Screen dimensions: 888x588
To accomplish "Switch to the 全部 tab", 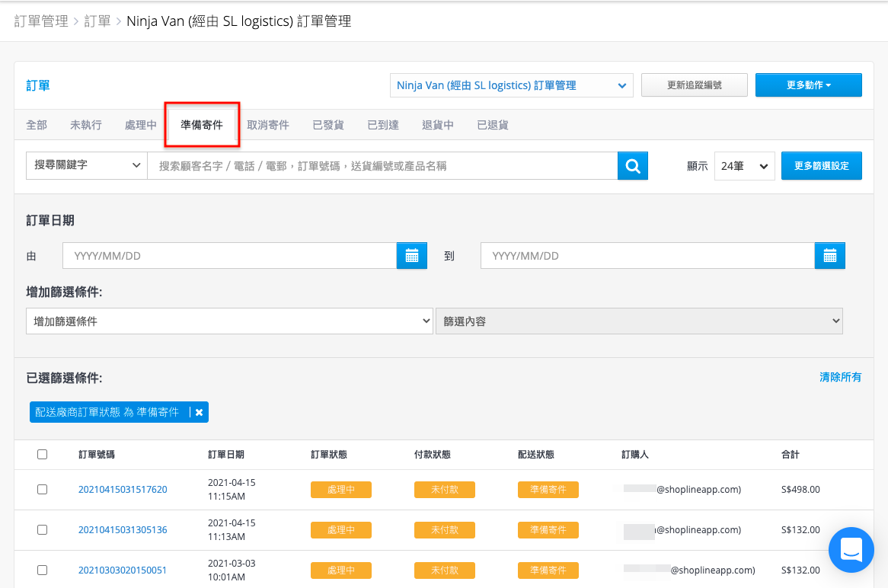I will pos(37,125).
